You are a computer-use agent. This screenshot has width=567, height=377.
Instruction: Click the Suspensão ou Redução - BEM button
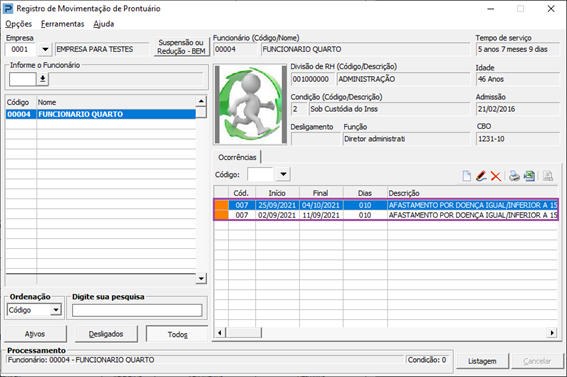tap(181, 47)
